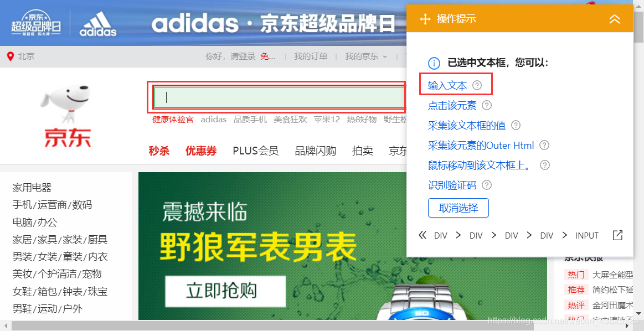
Task: Click the red location pin beside 北京
Action: tap(11, 56)
